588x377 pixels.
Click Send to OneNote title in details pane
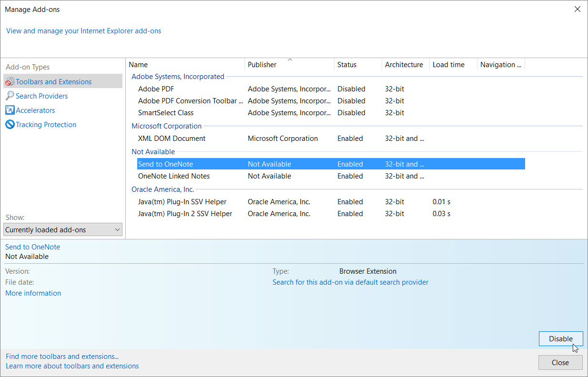(x=32, y=247)
